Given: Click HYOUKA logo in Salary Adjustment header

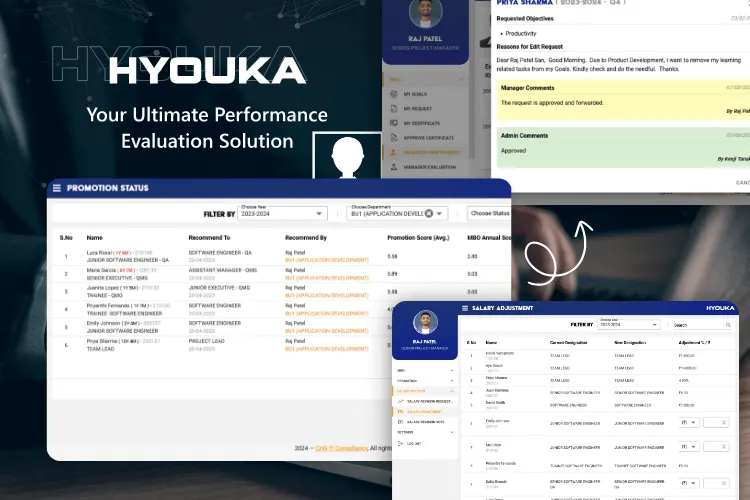Looking at the screenshot, I should (x=720, y=308).
